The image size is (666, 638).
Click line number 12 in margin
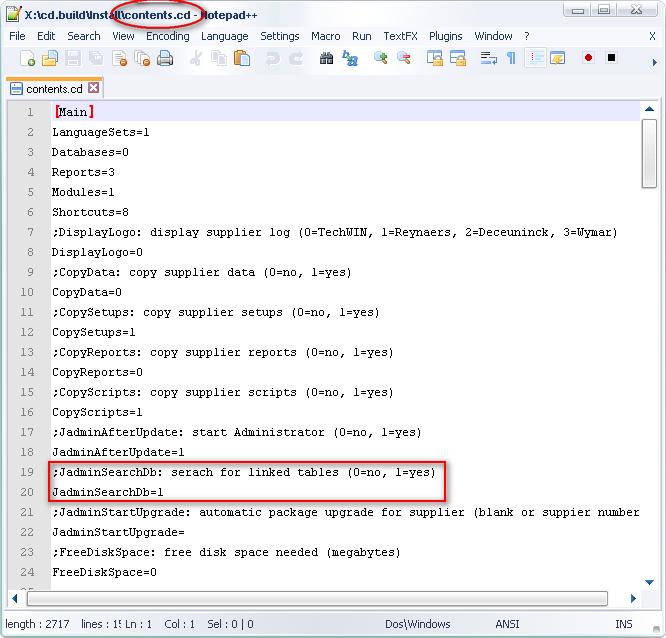tap(27, 332)
